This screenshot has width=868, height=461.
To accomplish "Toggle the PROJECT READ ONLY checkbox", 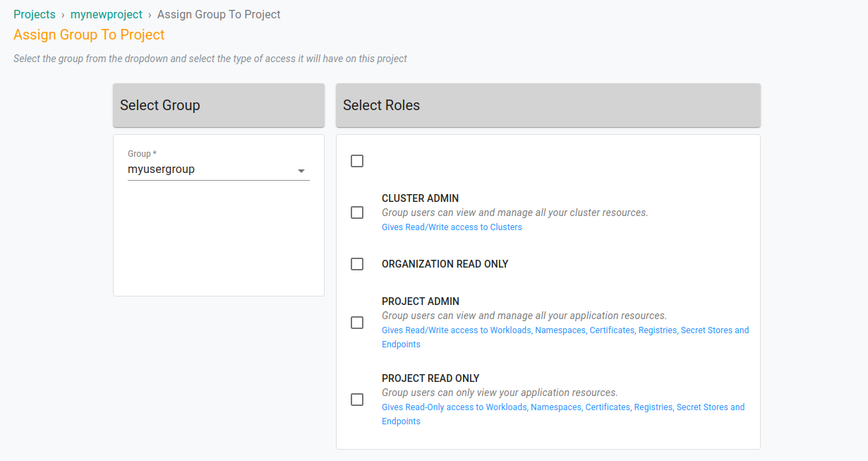I will click(357, 400).
